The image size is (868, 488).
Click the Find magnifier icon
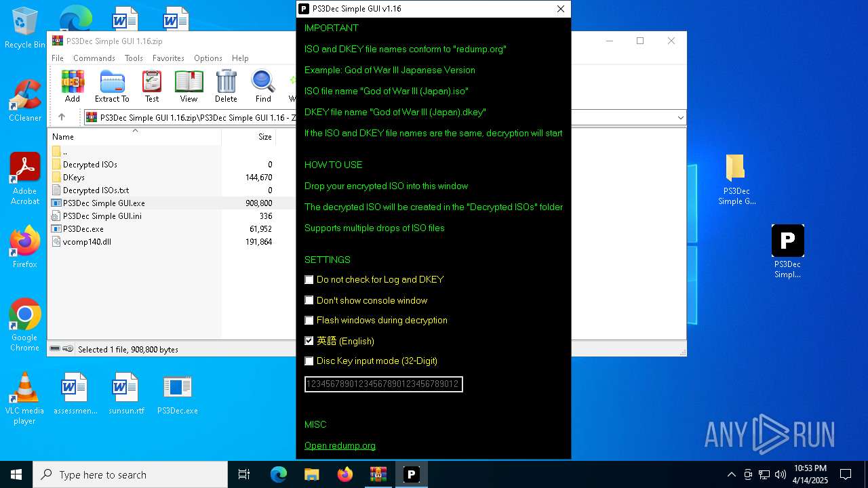click(x=263, y=86)
